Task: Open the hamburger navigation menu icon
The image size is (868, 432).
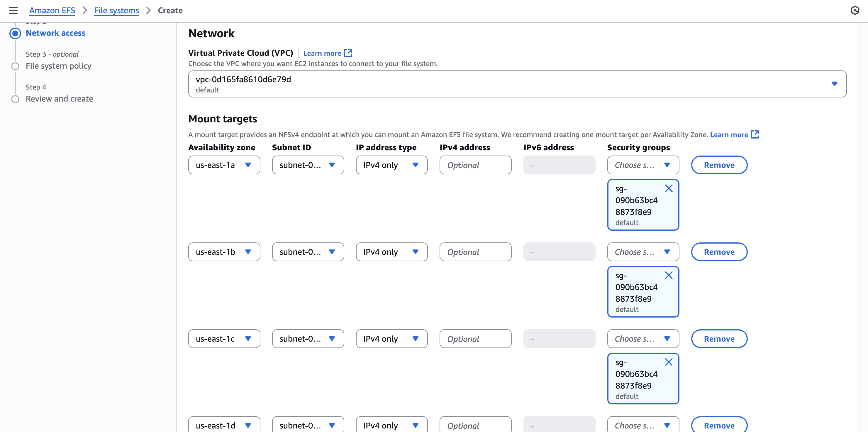Action: (x=13, y=11)
